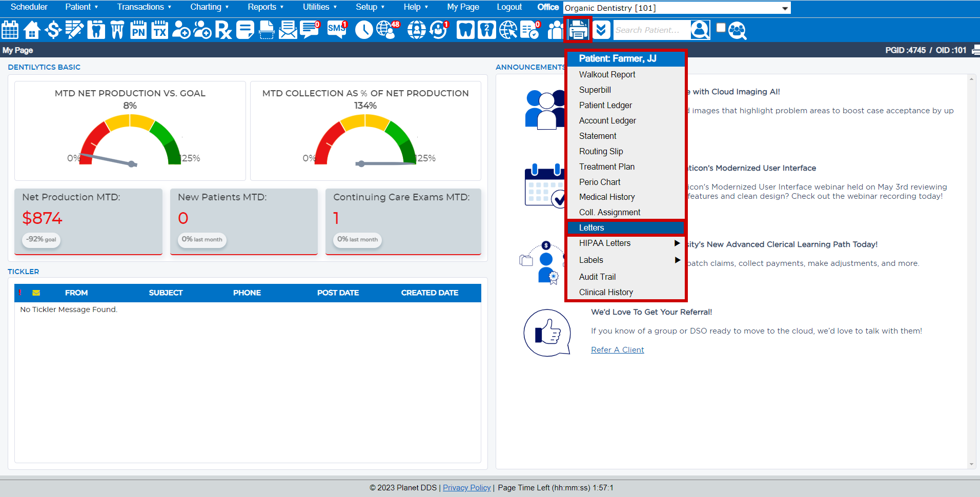The image size is (980, 497).
Task: Click the refresh person icon with badge 1
Action: tap(439, 30)
